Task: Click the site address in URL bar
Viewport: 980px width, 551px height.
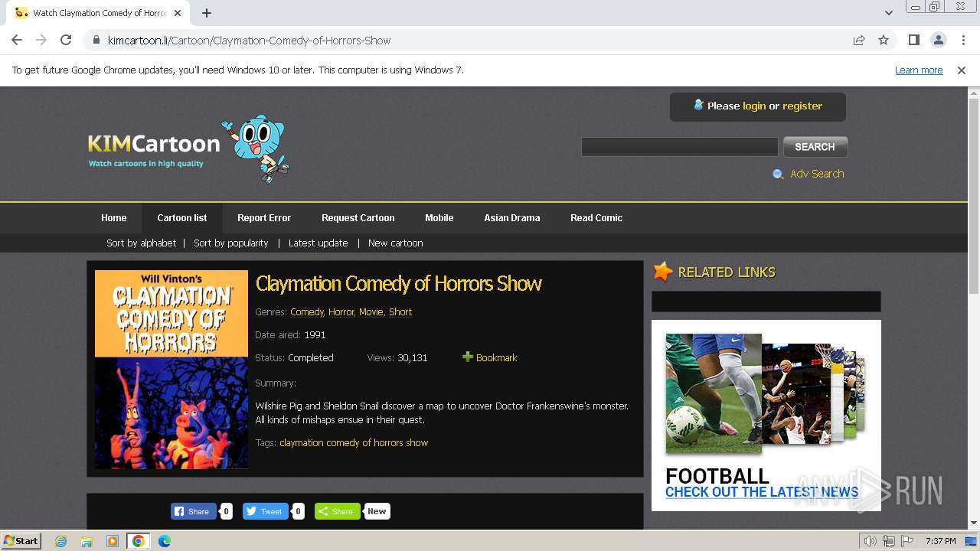Action: click(250, 41)
